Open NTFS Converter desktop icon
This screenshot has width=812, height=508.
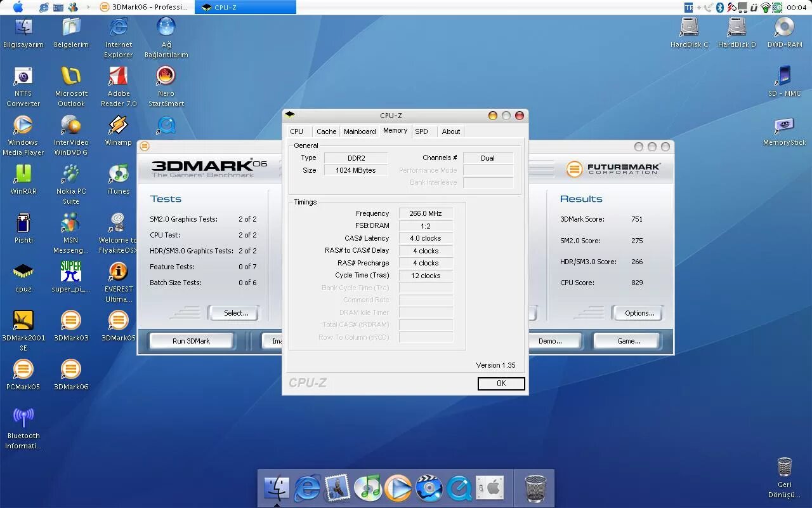(23, 76)
